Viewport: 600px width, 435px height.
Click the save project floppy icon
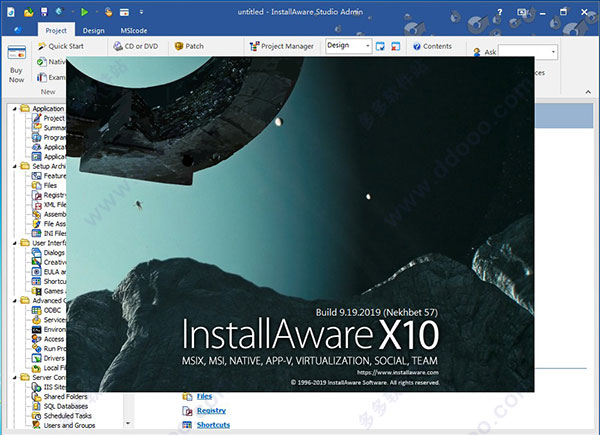[x=44, y=12]
